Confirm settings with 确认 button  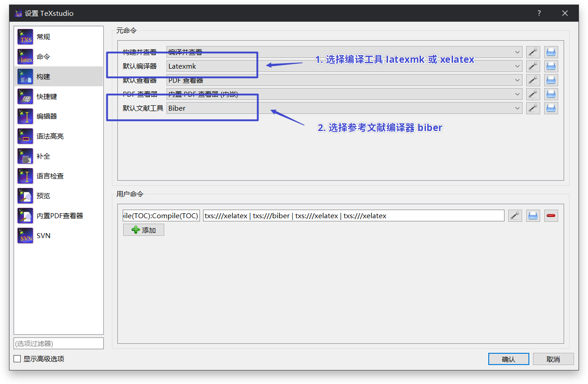(509, 359)
